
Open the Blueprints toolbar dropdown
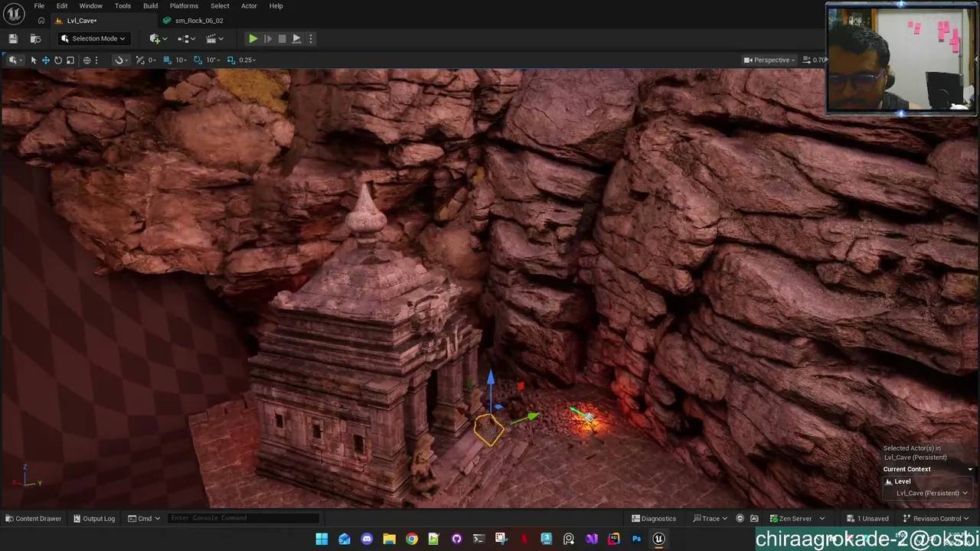(x=186, y=38)
